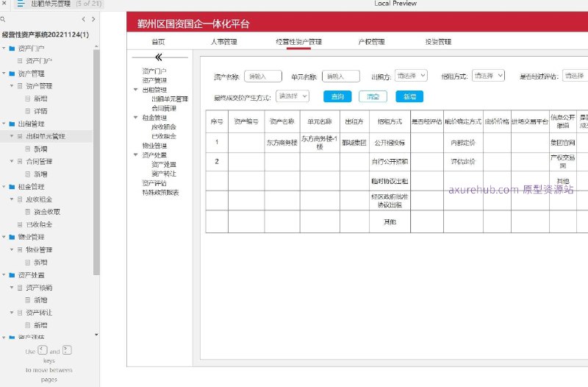Open 是否经过评估 dropdown filter

(x=576, y=76)
